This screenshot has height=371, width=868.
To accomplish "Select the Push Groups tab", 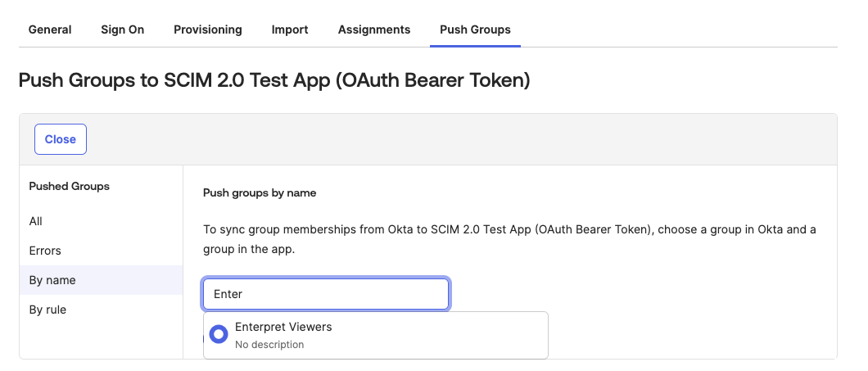I will 475,30.
